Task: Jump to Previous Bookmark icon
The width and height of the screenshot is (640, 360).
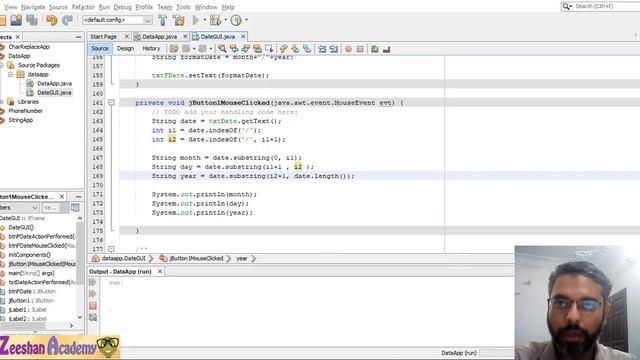Action: point(283,49)
